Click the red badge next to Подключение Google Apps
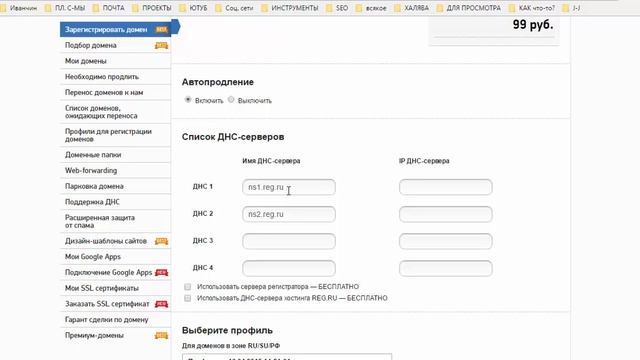The width and height of the screenshot is (640, 360). [x=161, y=273]
